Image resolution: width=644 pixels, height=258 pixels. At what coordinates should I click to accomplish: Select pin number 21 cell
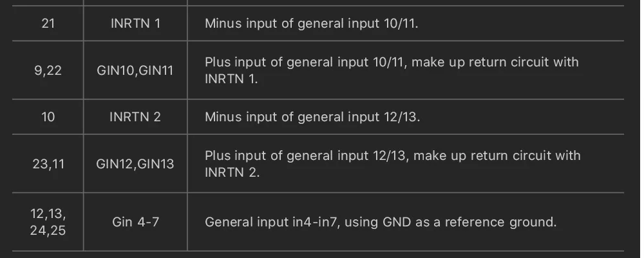pyautogui.click(x=48, y=23)
